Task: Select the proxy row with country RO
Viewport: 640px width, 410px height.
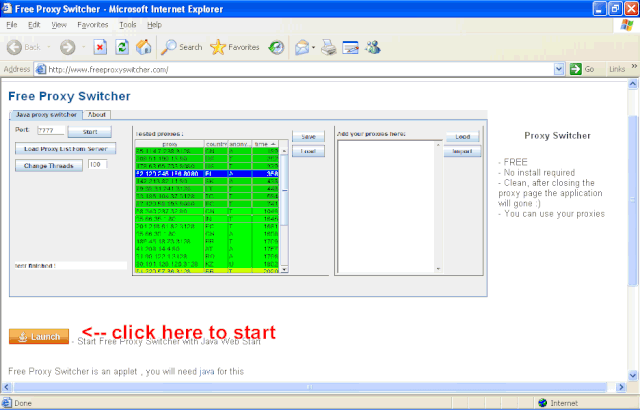Action: click(207, 257)
